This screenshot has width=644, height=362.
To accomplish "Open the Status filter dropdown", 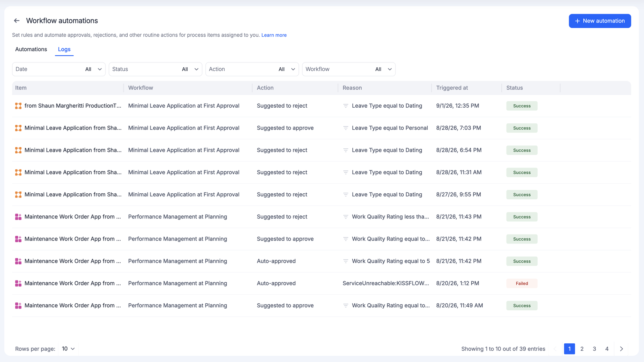I will [x=155, y=69].
